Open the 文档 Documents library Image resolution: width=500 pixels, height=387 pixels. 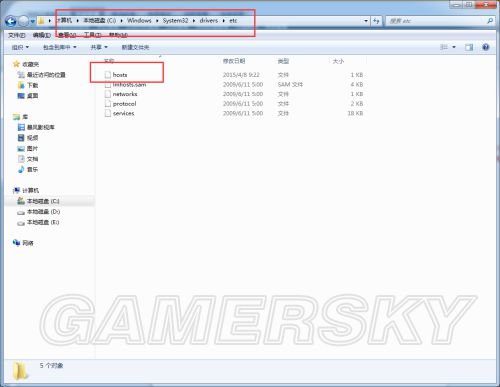click(28, 159)
